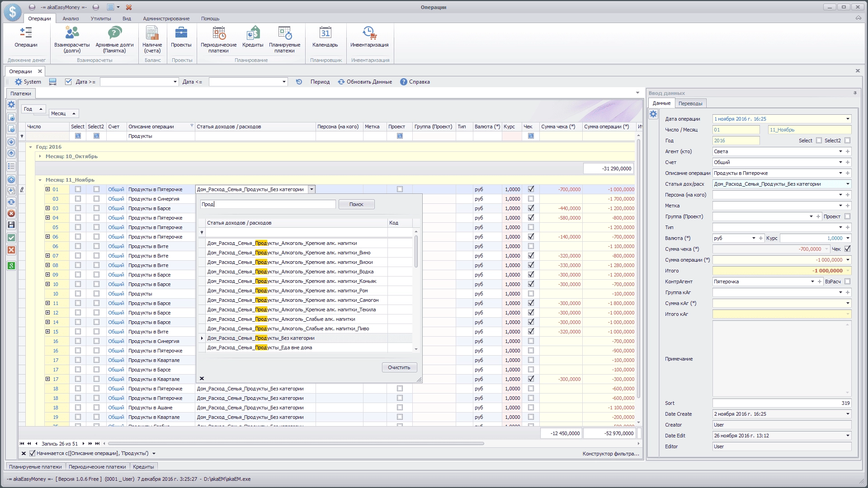The width and height of the screenshot is (868, 488).
Task: Toggle the filter enabled checkbox in filter bar
Action: pos(32,453)
